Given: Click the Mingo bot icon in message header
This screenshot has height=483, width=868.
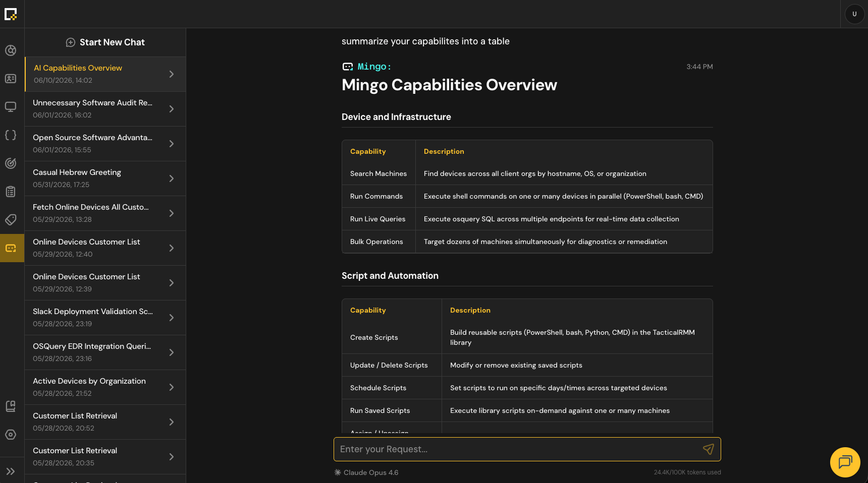Looking at the screenshot, I should click(348, 67).
